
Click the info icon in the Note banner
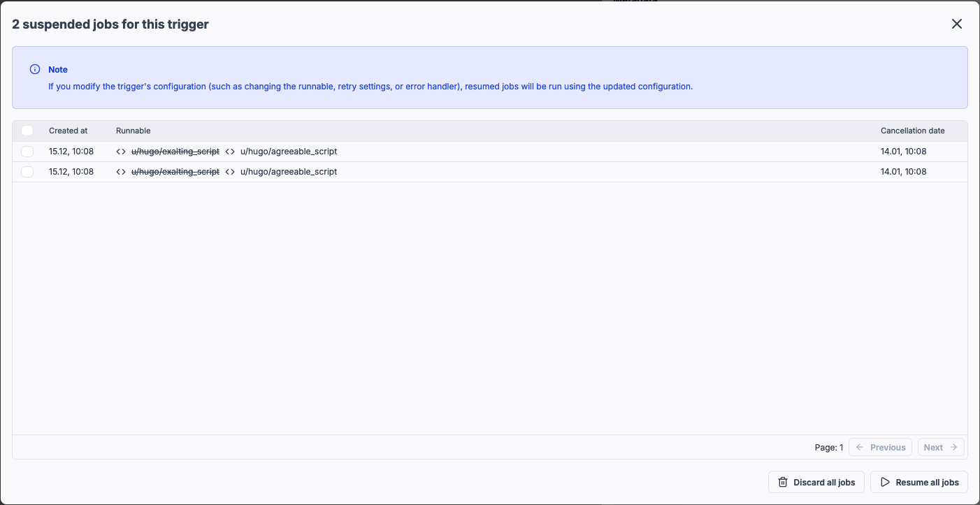(x=35, y=69)
